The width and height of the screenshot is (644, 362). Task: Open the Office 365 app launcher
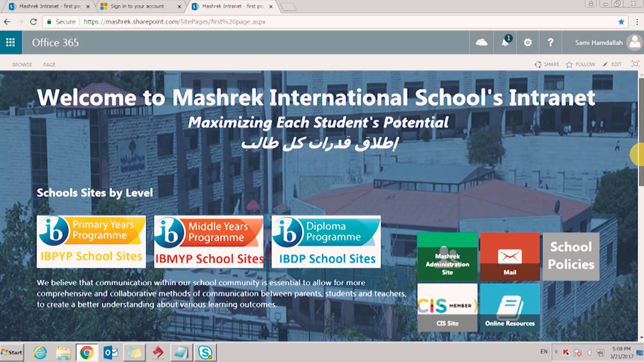click(11, 43)
